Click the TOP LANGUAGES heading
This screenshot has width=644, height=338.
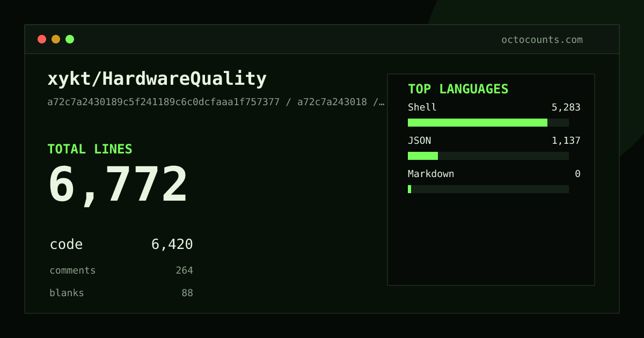[x=458, y=89]
